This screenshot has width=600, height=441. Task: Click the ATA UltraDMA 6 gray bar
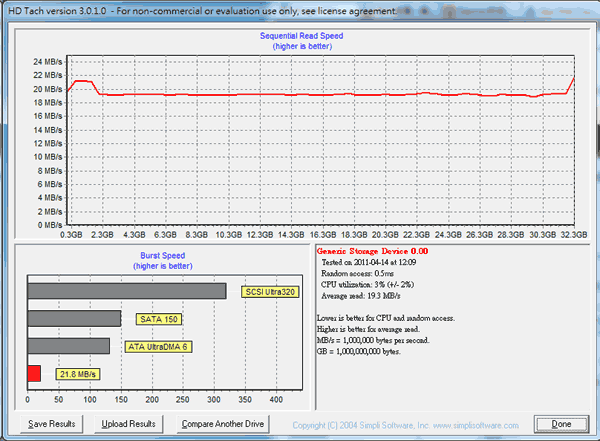(69, 346)
